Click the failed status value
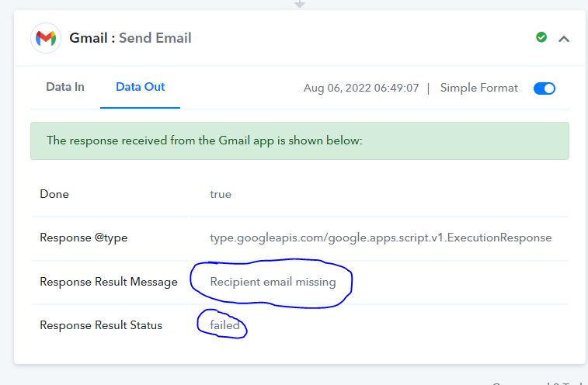The width and height of the screenshot is (588, 385). (x=224, y=325)
